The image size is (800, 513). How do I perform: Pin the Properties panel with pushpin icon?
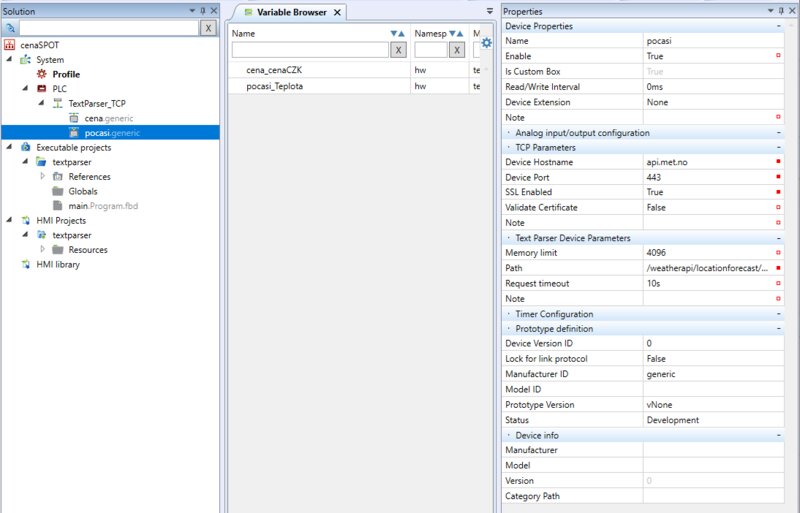coord(781,10)
